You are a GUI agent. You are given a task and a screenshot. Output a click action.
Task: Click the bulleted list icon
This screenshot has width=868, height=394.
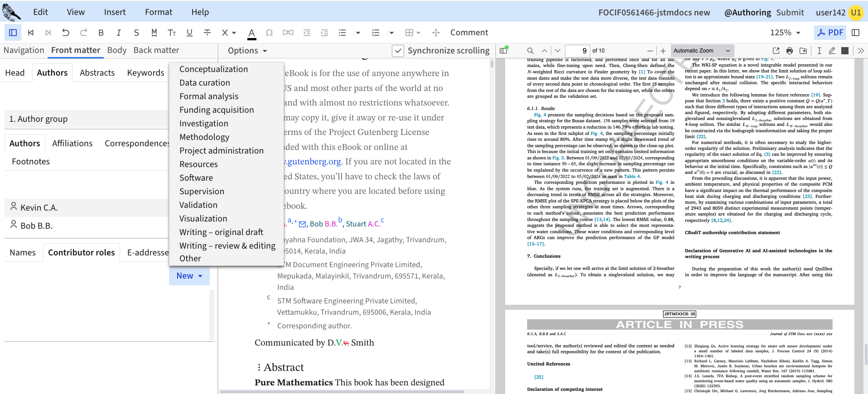pos(342,33)
